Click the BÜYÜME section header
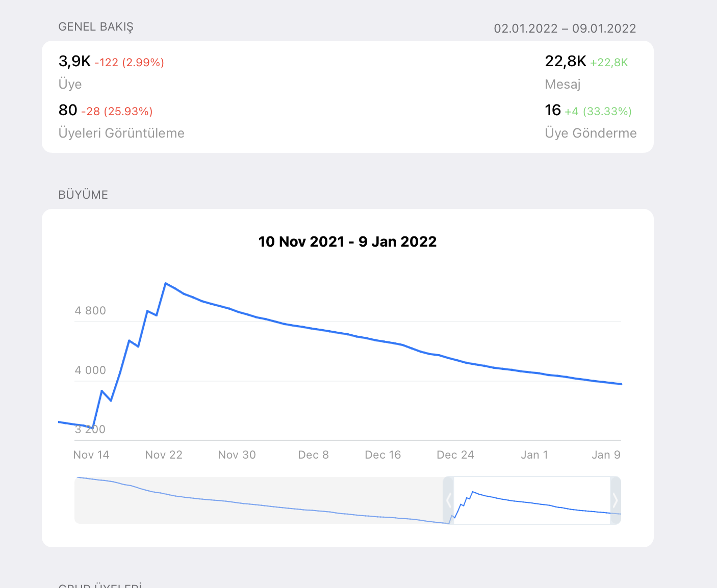The width and height of the screenshot is (717, 588). [83, 195]
